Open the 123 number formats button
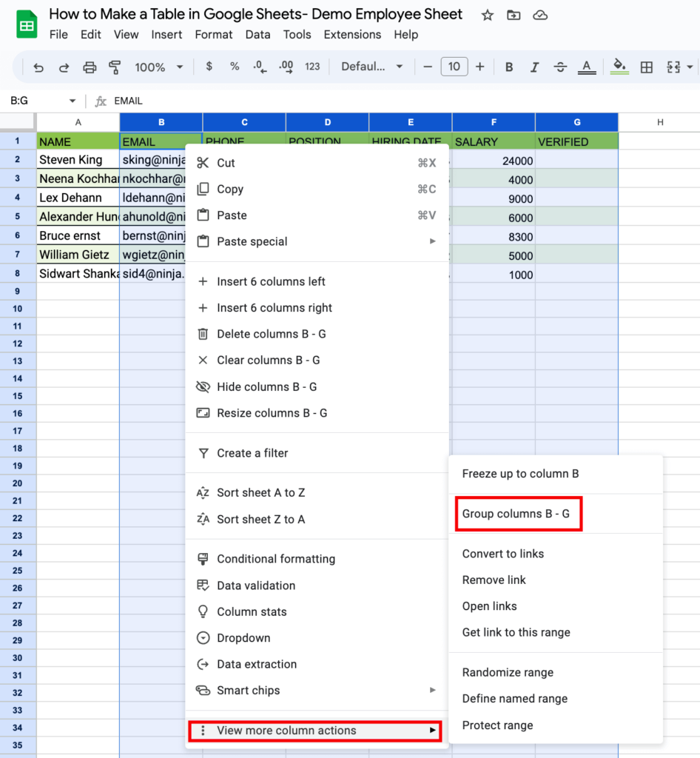 point(312,67)
